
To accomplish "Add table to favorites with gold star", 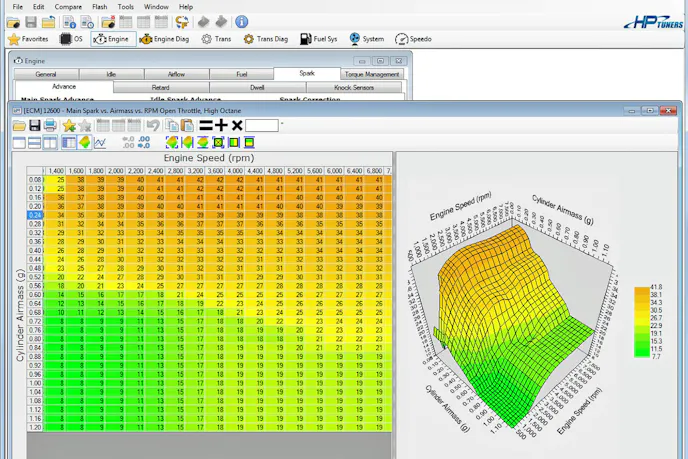I will pos(69,126).
